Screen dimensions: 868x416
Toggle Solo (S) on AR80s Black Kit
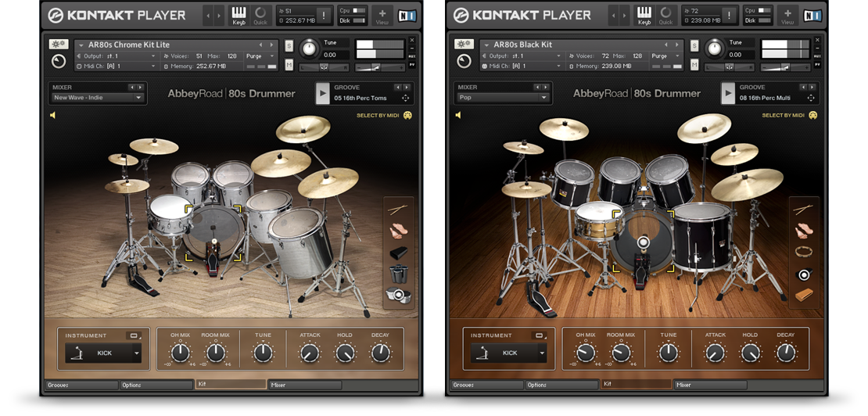tap(694, 46)
